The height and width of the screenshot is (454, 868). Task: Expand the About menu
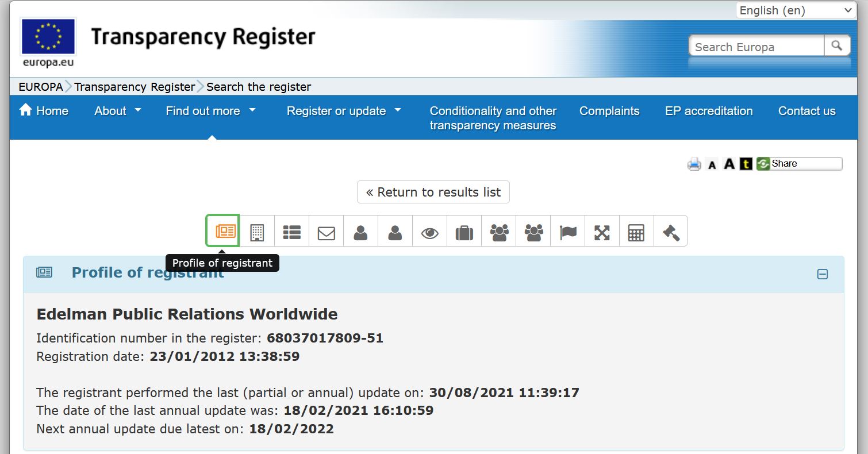pos(117,111)
